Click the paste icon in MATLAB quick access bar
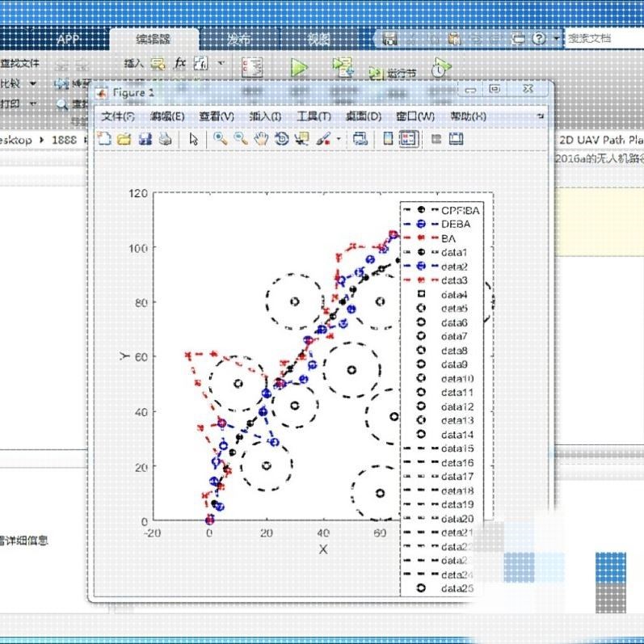This screenshot has width=644, height=644. [x=455, y=39]
